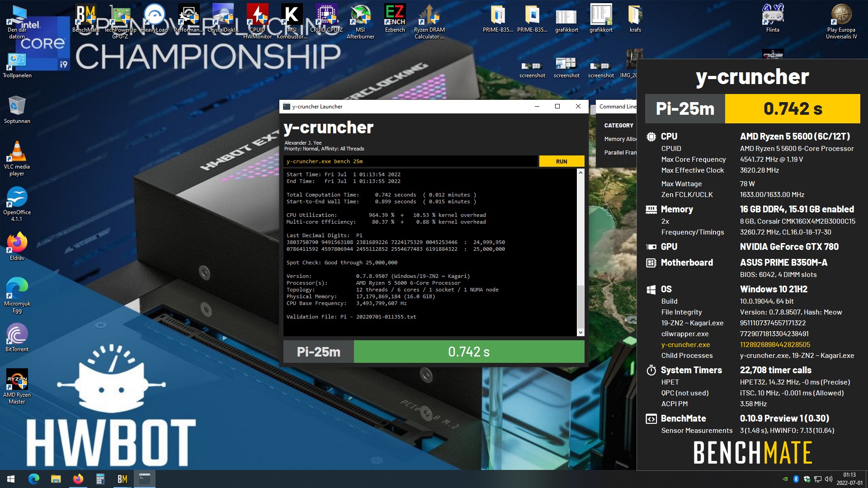Click the NVIDIA tray icon
The height and width of the screenshot is (488, 868).
785,479
